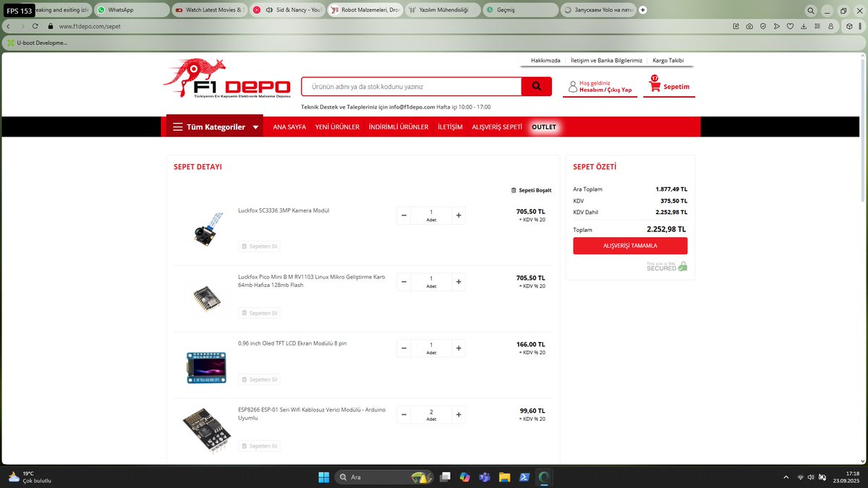Open the Hakkımızda link
Screen dimensions: 868x488
point(545,61)
